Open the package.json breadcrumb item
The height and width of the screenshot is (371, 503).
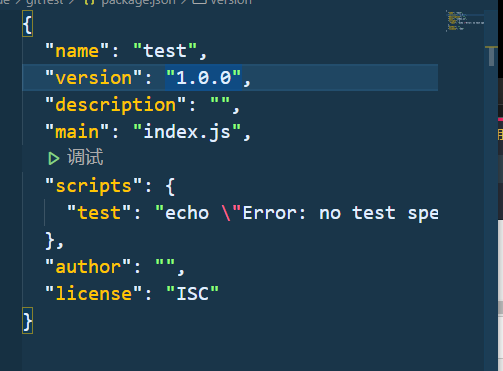(138, 2)
